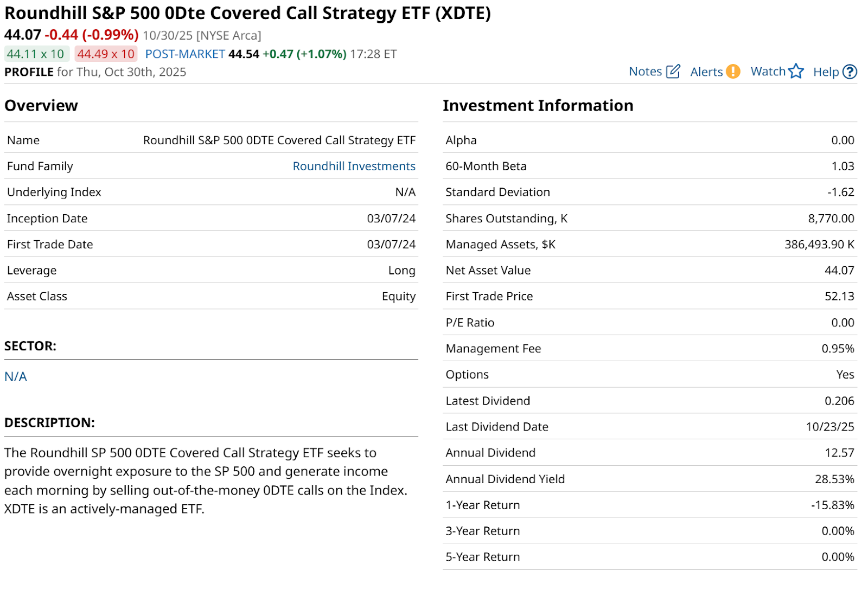Open the Roundhill Investments fund family link
The height and width of the screenshot is (590, 868).
coord(354,166)
